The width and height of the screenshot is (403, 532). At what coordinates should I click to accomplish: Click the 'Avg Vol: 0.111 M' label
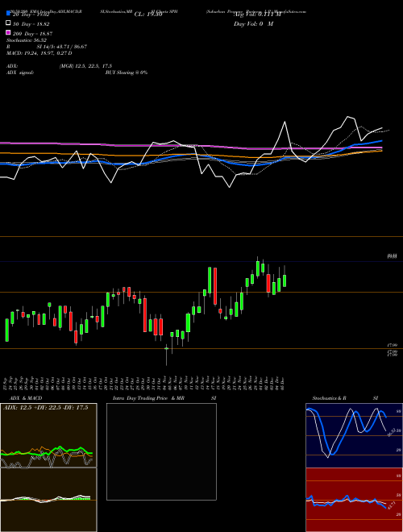pos(257,15)
